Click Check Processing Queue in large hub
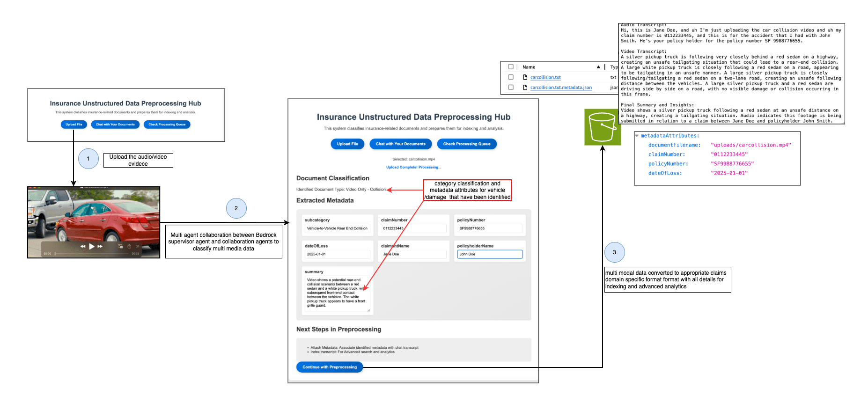Viewport: 868px width, 411px height. (466, 144)
